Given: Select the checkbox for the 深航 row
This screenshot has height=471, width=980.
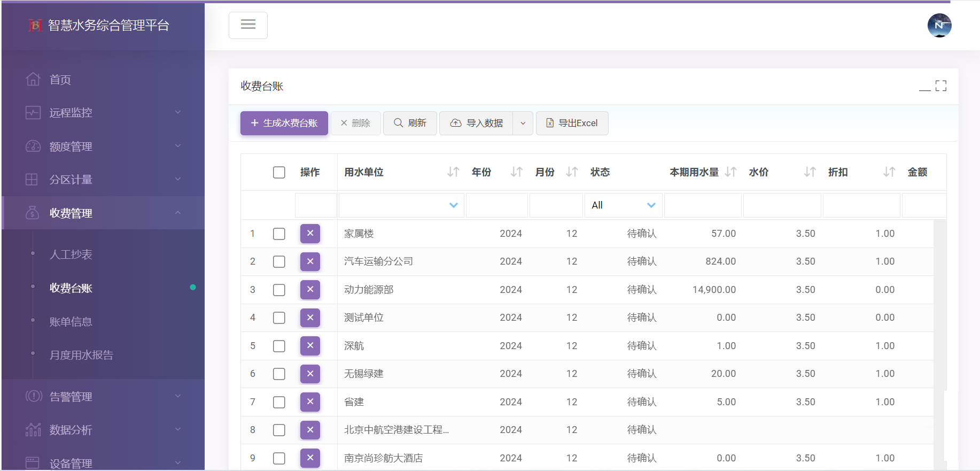Looking at the screenshot, I should pos(279,346).
